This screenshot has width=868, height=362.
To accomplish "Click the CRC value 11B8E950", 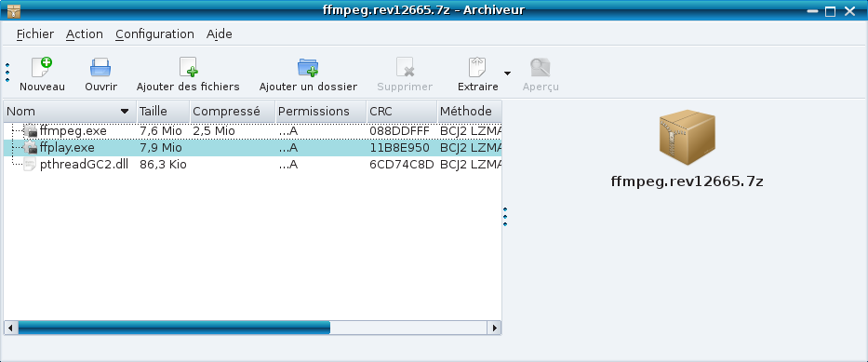I will (399, 148).
